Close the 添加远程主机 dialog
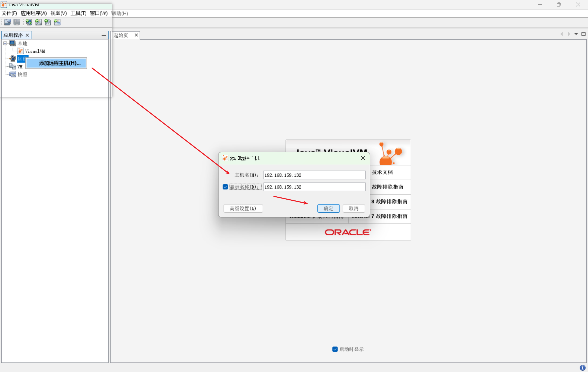This screenshot has height=372, width=588. [363, 158]
